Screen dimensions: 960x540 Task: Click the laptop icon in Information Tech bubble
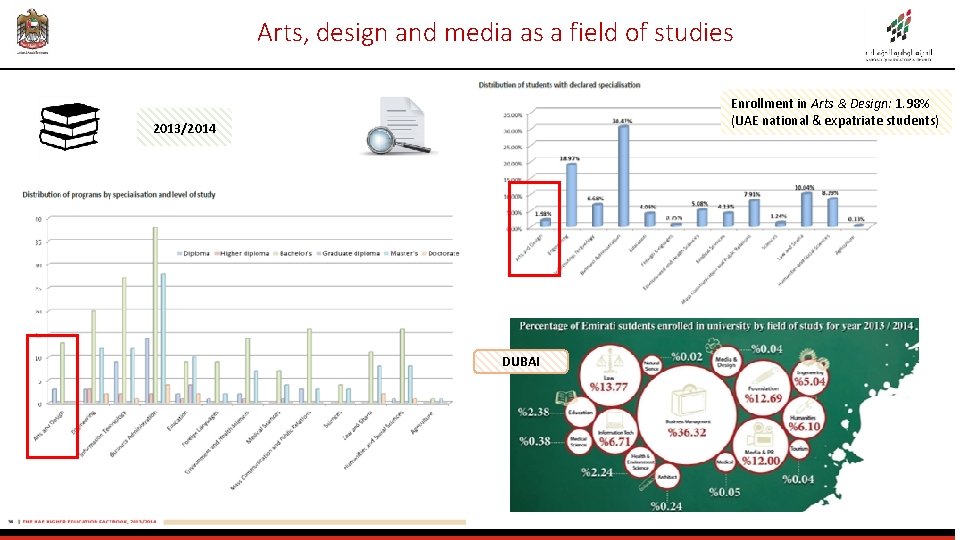pyautogui.click(x=615, y=421)
